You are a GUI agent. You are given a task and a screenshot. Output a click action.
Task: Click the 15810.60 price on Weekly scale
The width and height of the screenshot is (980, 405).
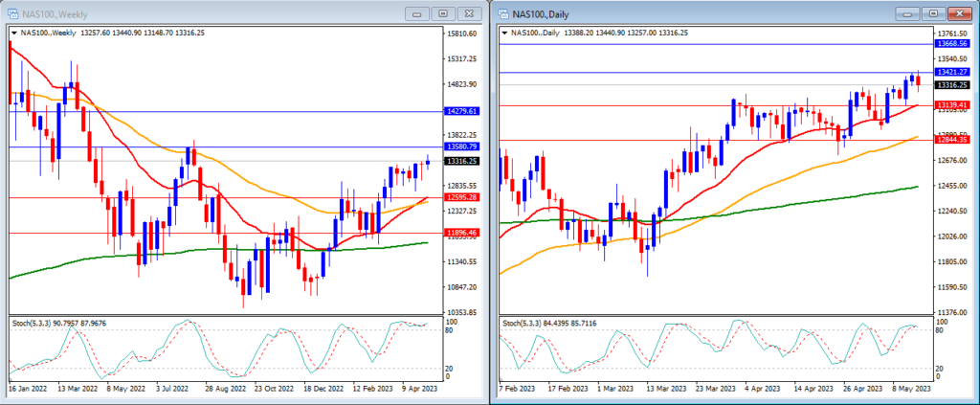click(463, 34)
